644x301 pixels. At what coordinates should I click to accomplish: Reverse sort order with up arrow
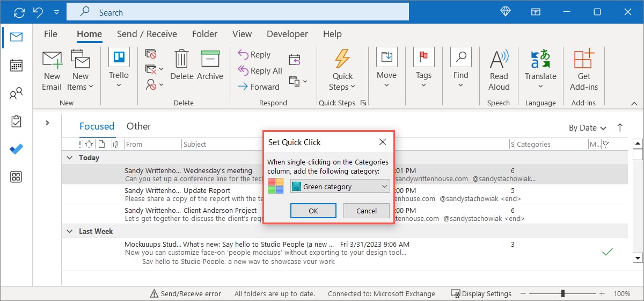pos(620,127)
